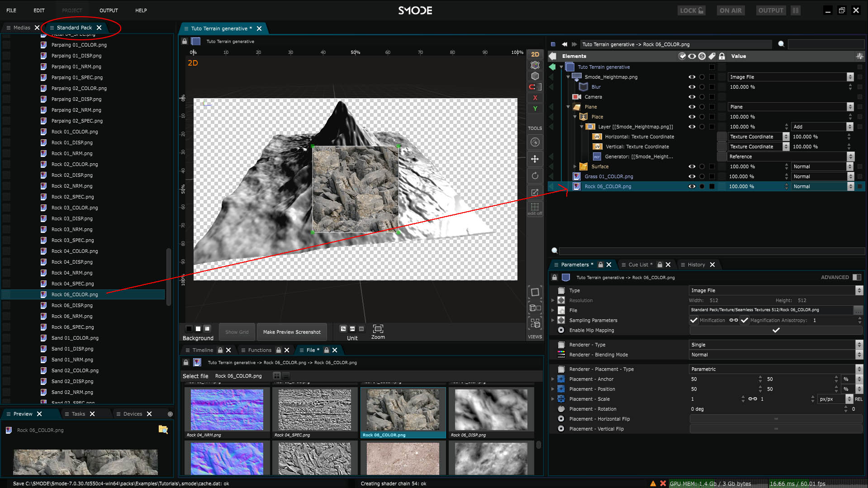Viewport: 868px width, 488px height.
Task: Toggle visibility of the Camera element
Action: pyautogui.click(x=692, y=97)
